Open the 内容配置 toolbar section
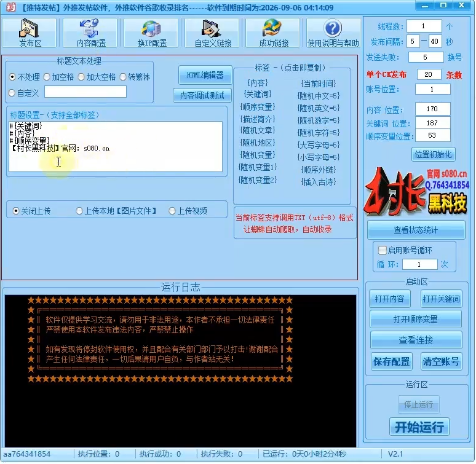 (x=90, y=33)
